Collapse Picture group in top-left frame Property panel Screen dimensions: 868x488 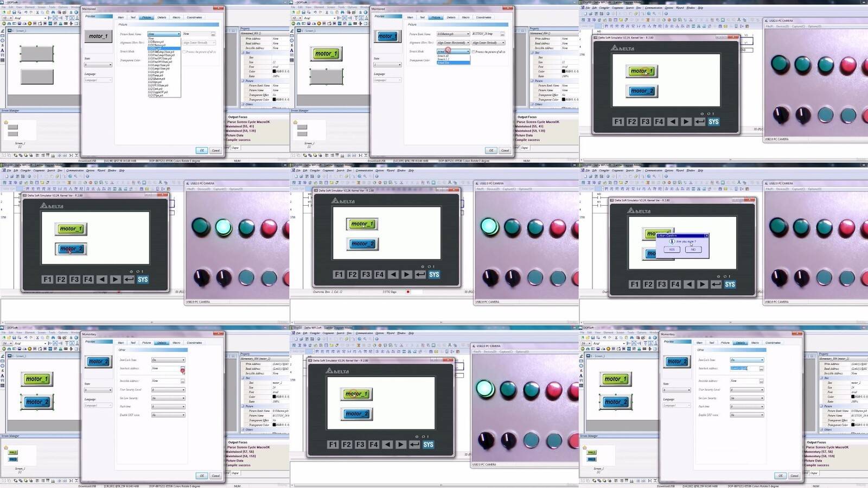[x=242, y=80]
